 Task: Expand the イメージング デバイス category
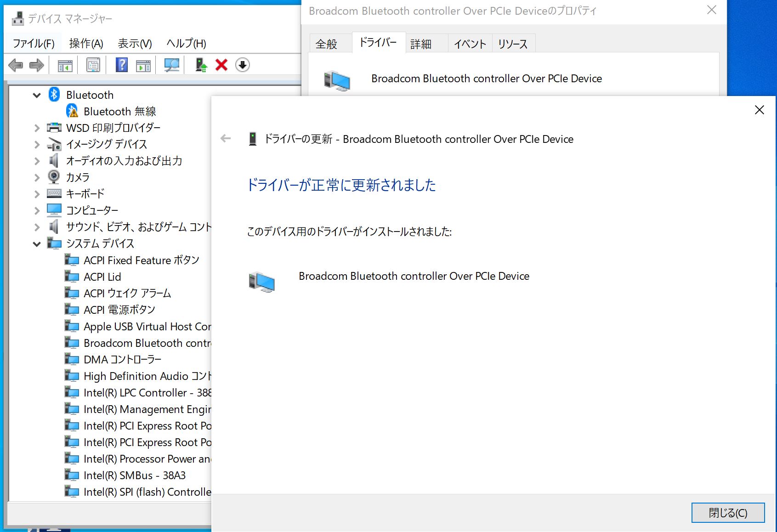[37, 145]
